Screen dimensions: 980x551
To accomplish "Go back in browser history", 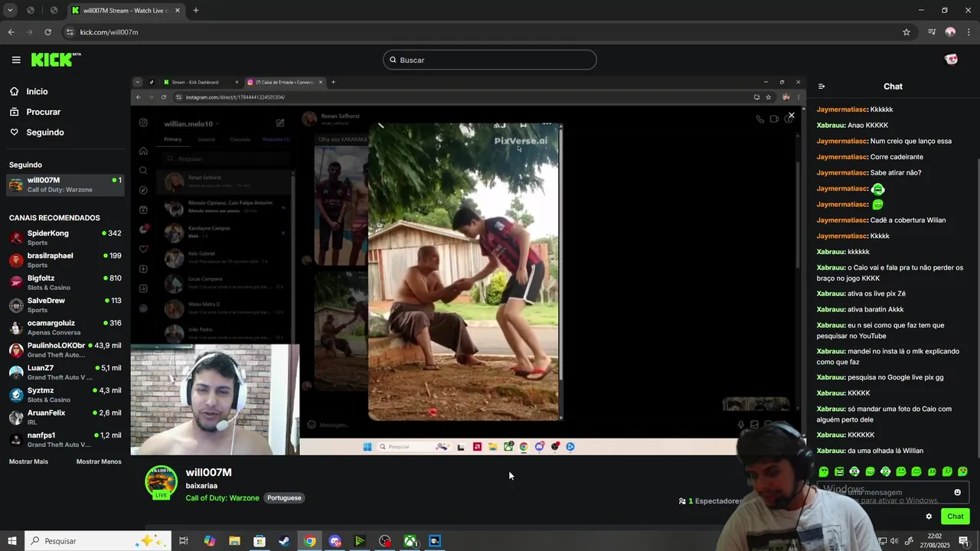I will coord(11,32).
